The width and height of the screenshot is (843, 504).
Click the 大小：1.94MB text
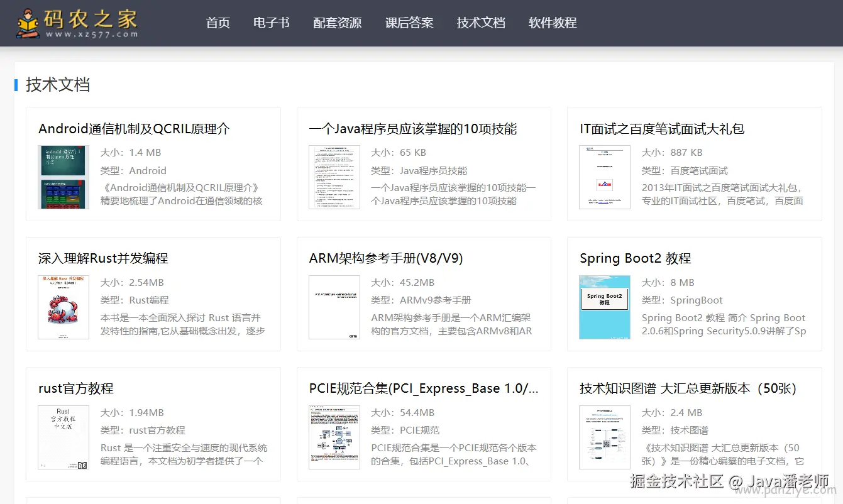point(132,412)
